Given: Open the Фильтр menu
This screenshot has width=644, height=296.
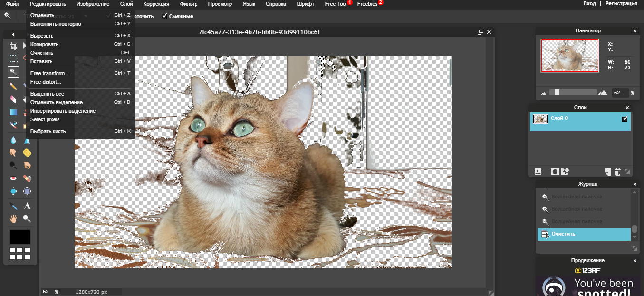Looking at the screenshot, I should click(189, 4).
